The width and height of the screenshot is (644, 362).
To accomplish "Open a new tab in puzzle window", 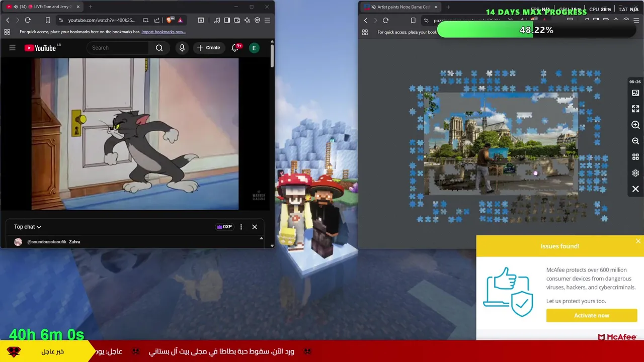I will (x=448, y=7).
